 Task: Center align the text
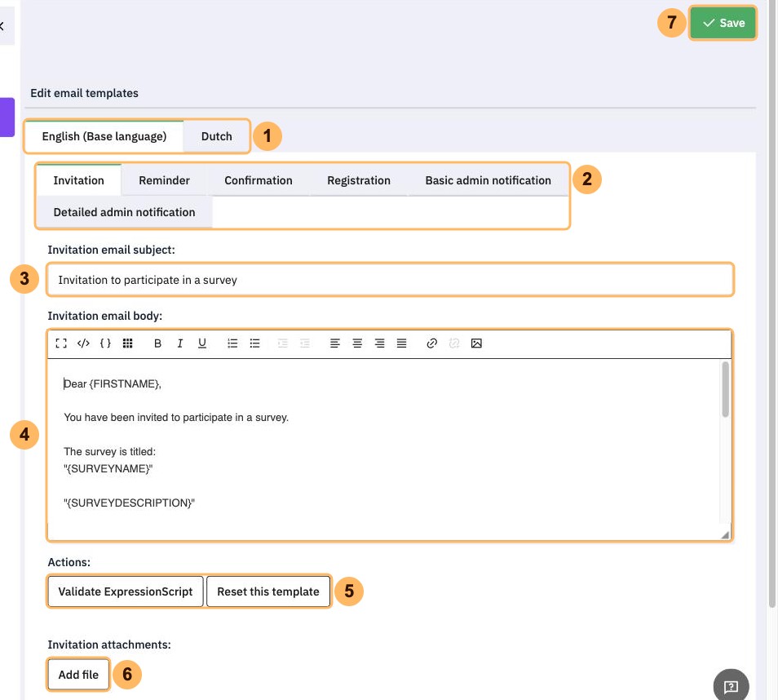point(357,343)
